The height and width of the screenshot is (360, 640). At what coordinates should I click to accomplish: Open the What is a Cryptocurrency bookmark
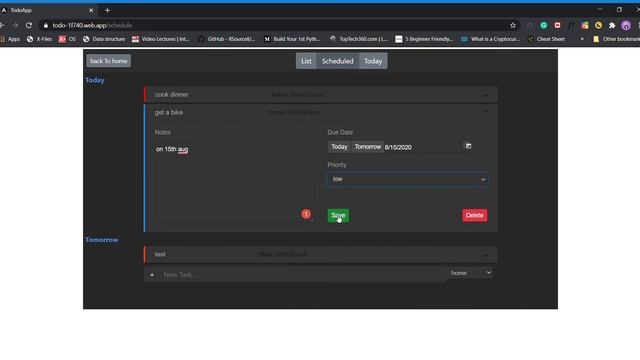pos(490,39)
